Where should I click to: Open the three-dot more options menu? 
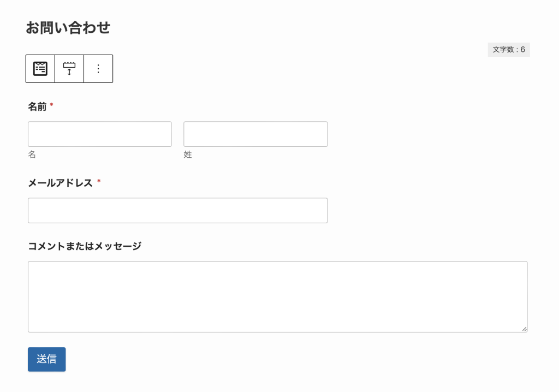click(98, 69)
